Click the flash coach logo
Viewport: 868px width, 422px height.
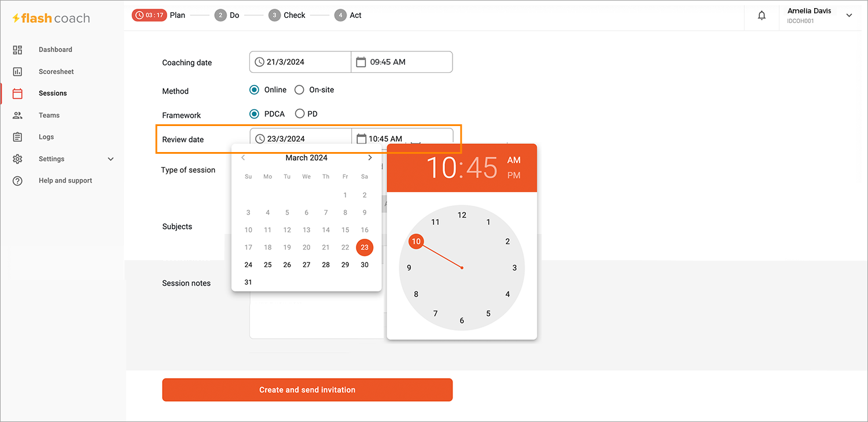(51, 18)
